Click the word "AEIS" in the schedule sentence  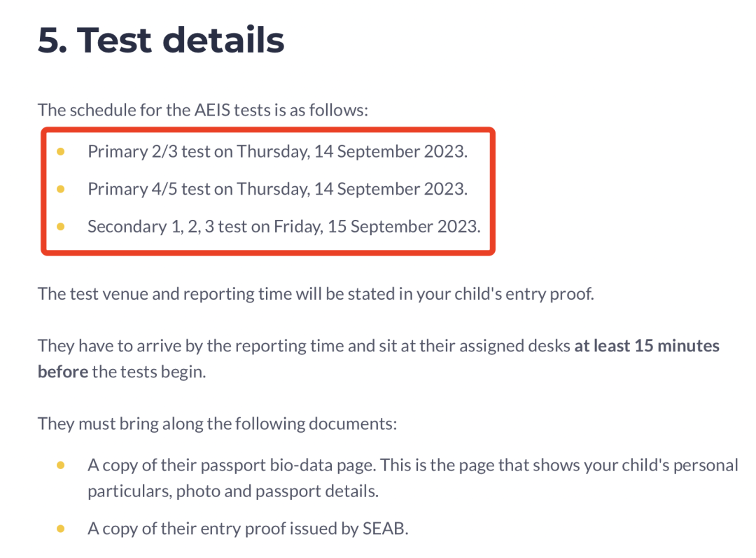point(212,111)
